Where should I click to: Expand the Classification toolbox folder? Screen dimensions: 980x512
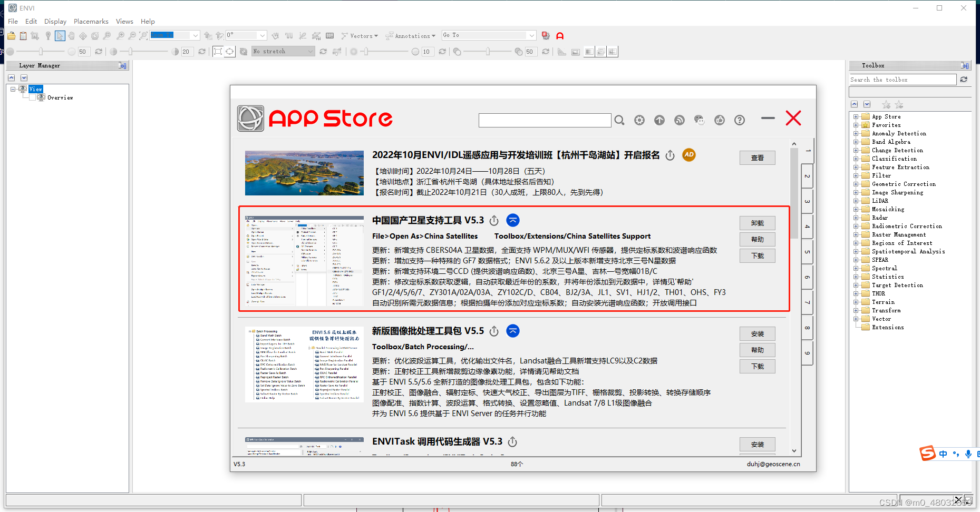(856, 159)
